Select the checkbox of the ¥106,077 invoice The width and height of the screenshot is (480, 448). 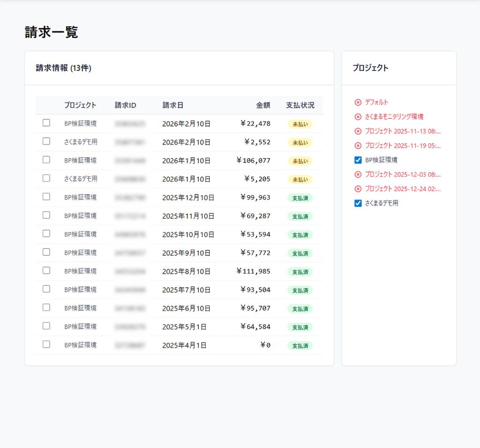pos(46,159)
